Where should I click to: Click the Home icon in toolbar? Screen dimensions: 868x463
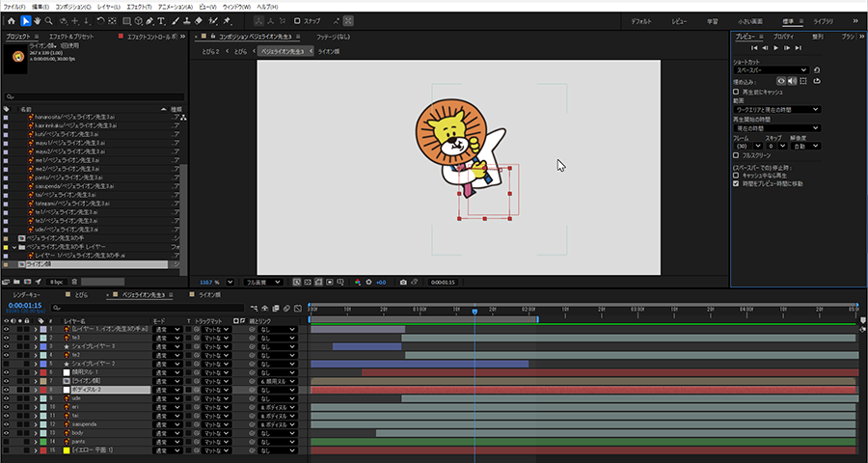[11, 20]
